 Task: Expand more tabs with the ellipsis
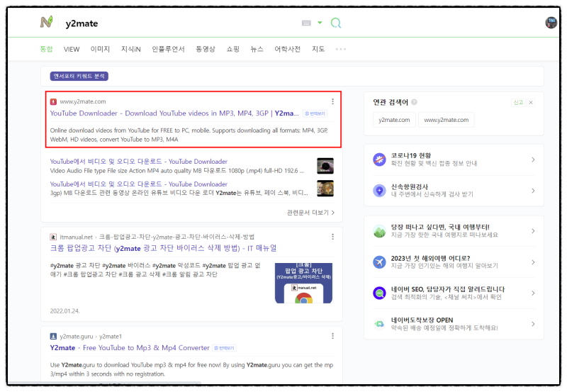point(341,49)
